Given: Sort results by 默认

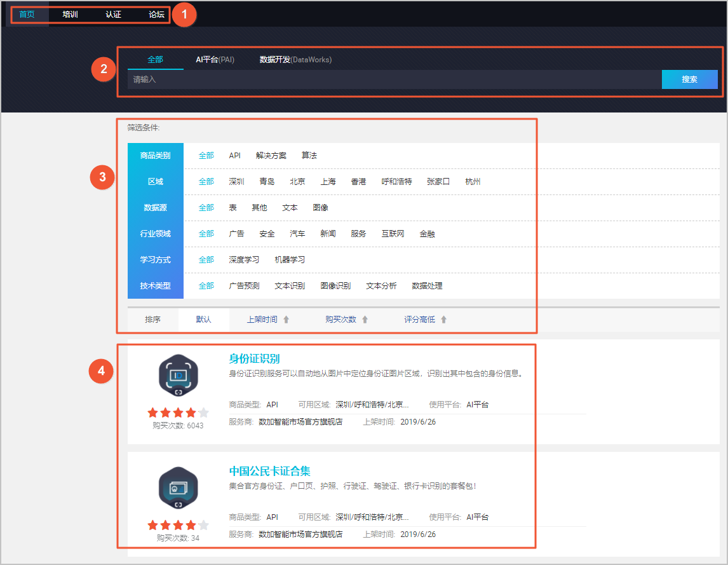Looking at the screenshot, I should pyautogui.click(x=203, y=320).
